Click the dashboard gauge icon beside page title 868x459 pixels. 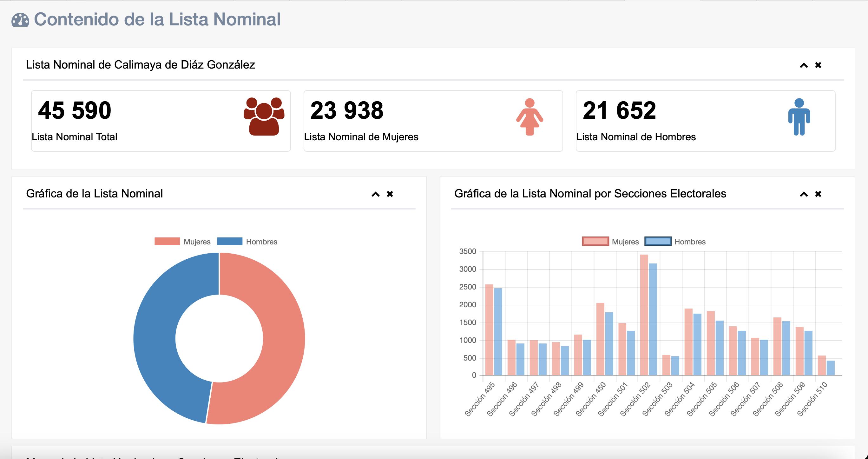coord(20,20)
